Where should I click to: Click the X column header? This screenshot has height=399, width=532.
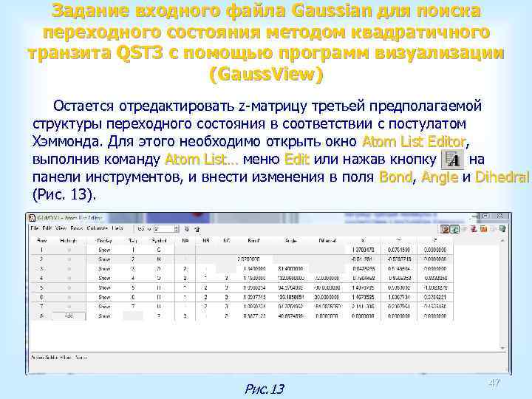pos(363,241)
